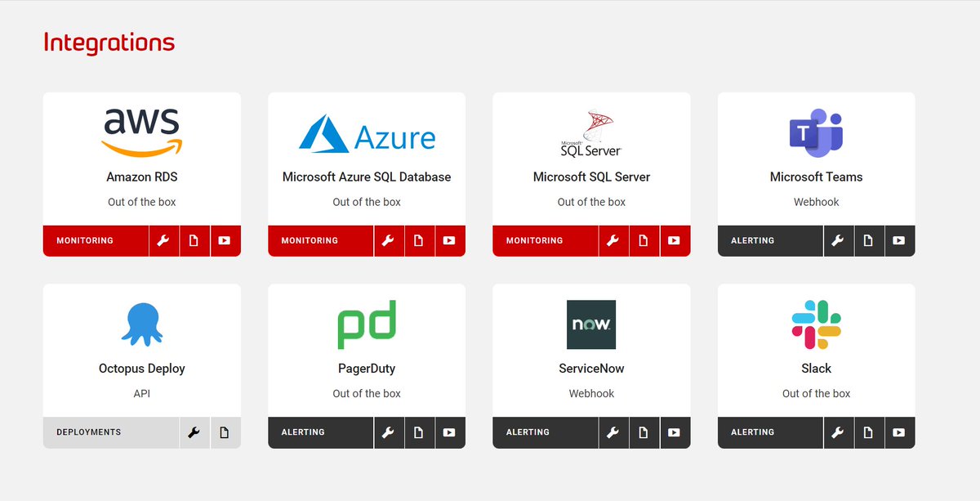980x501 pixels.
Task: Play the video icon on Microsoft Teams card
Action: coord(900,241)
